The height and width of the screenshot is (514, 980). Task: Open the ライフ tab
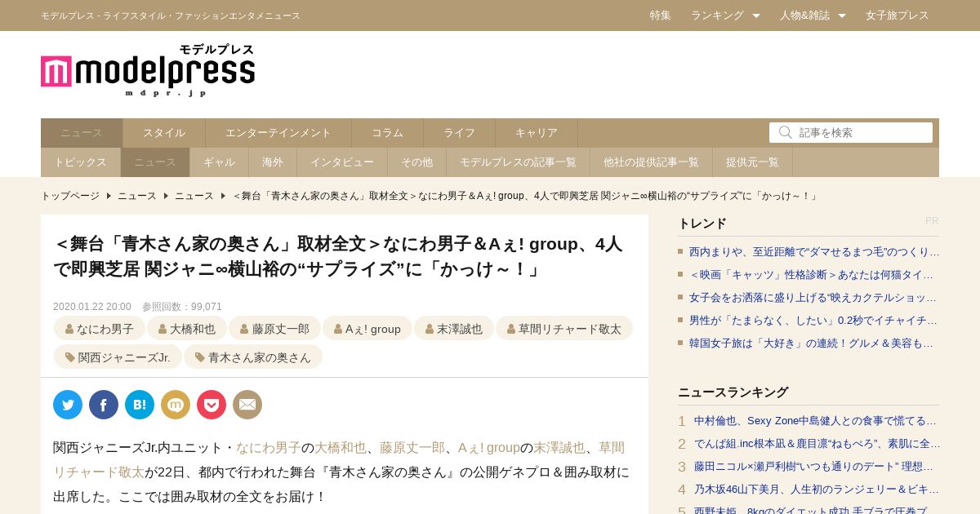pyautogui.click(x=460, y=133)
